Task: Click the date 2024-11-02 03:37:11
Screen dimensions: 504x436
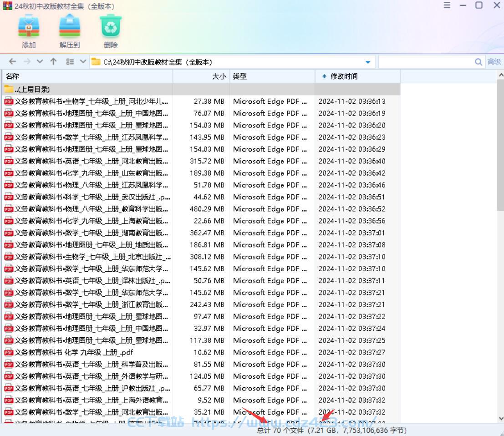Action: [x=352, y=281]
